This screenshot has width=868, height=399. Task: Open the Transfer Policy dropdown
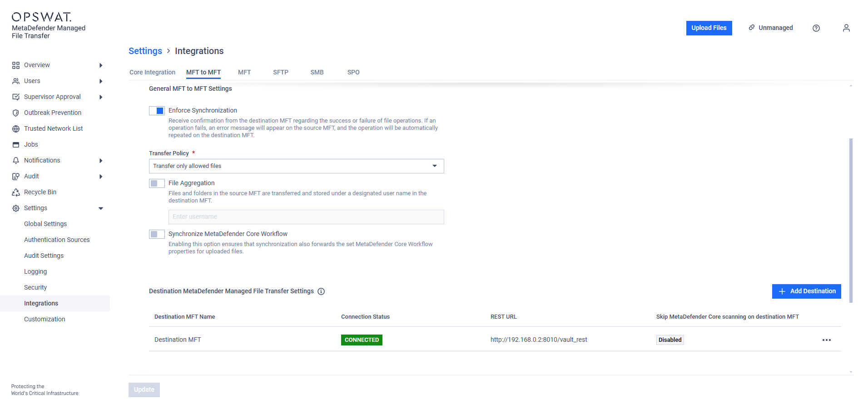296,166
